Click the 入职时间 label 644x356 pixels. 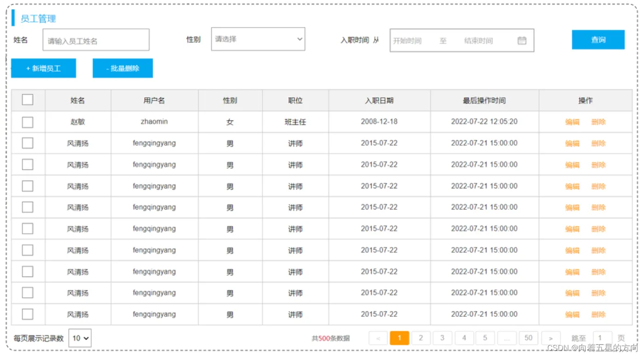coord(355,40)
